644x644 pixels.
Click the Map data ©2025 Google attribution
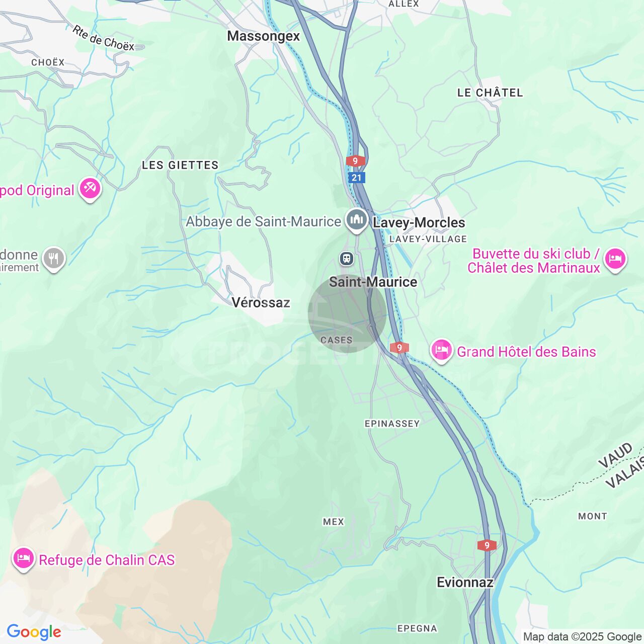coord(583,636)
